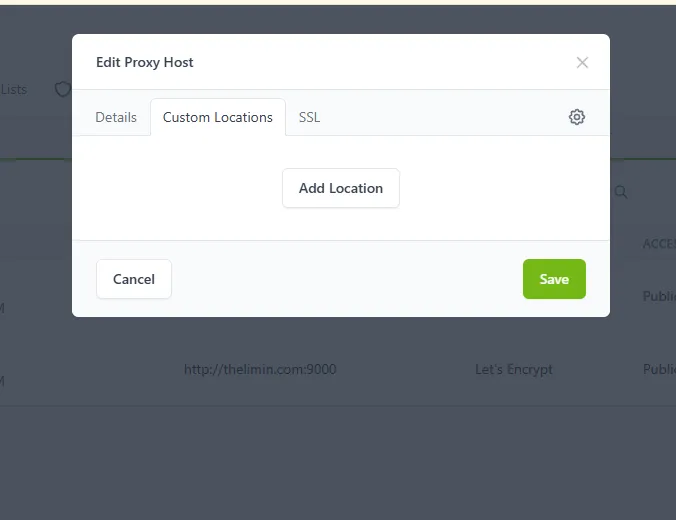Close the Edit Proxy Host dialog
Screen dimensions: 676x520
[582, 62]
